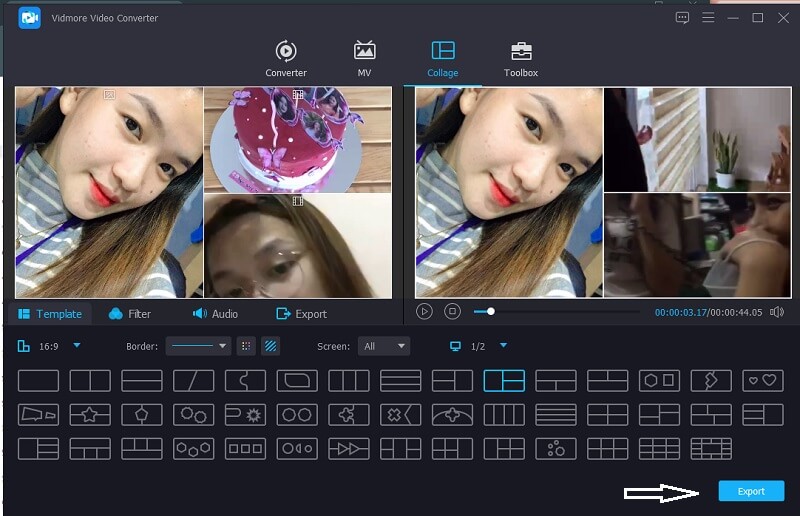The image size is (800, 516).
Task: Choose the single-frame layout template
Action: 38,381
